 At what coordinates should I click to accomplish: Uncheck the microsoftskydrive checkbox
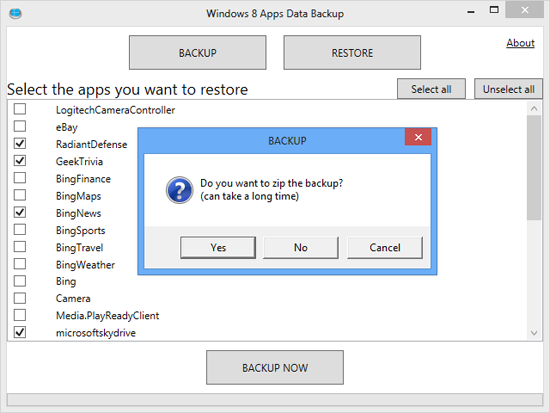coord(20,332)
